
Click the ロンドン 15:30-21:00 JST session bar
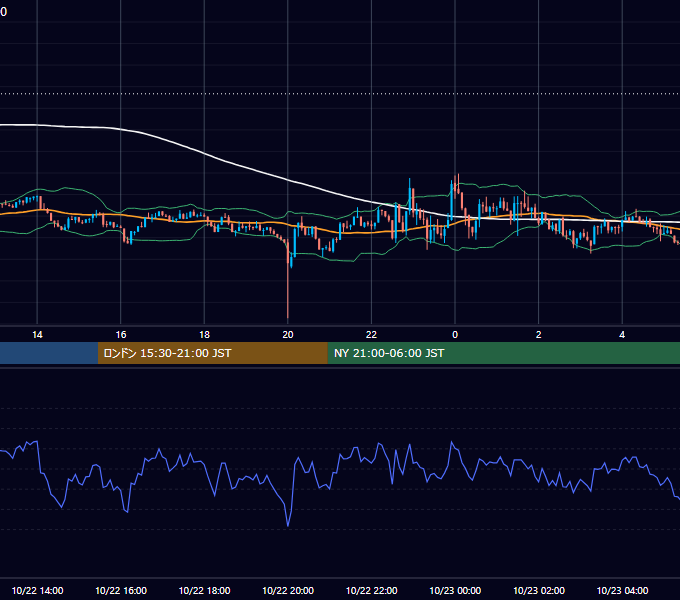pos(212,353)
